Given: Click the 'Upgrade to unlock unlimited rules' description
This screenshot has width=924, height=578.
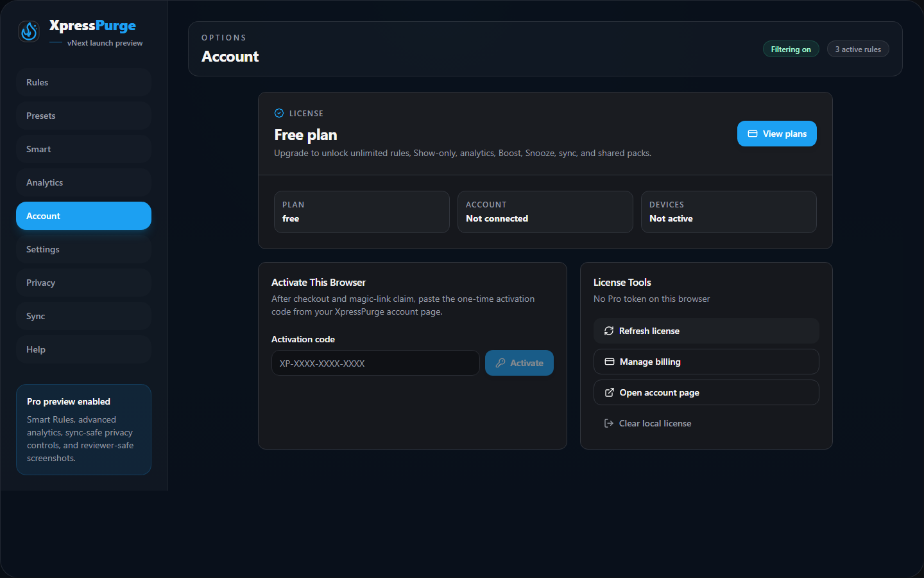Looking at the screenshot, I should pyautogui.click(x=463, y=153).
